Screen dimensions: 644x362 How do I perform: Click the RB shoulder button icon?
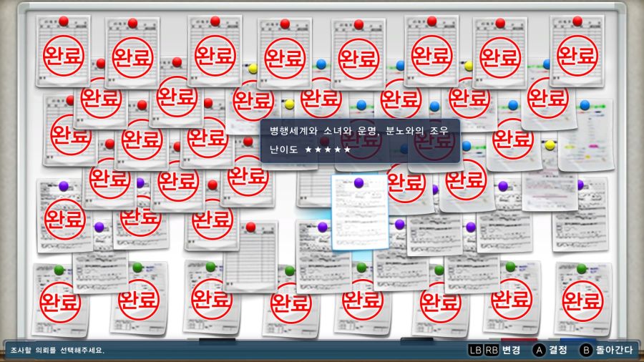(x=491, y=350)
